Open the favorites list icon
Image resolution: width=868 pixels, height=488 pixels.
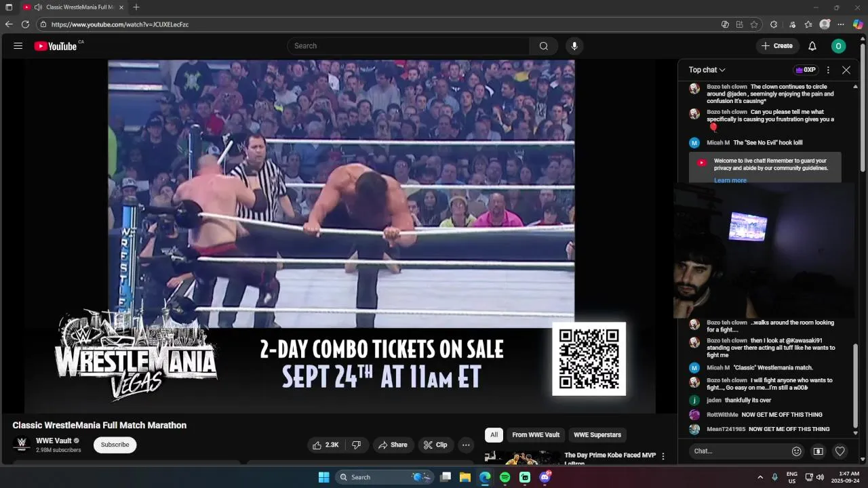(808, 24)
